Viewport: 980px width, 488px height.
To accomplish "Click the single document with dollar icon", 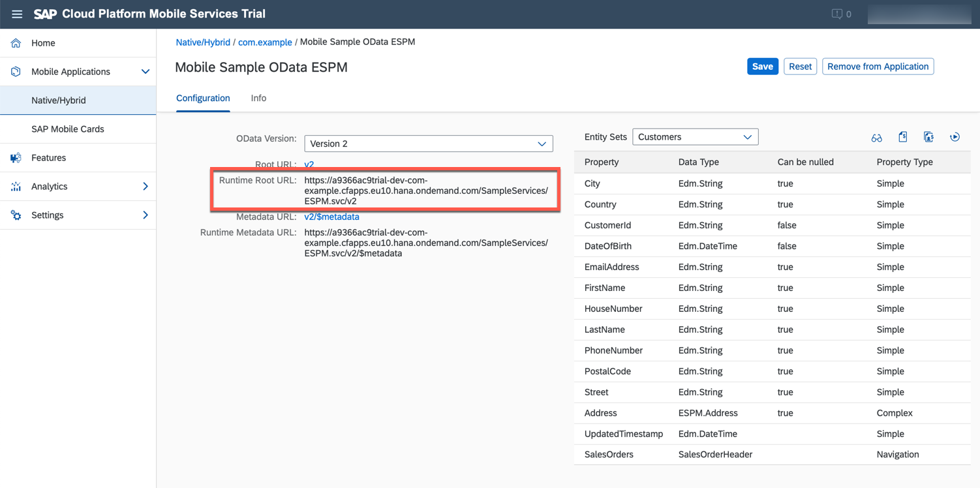I will 902,137.
